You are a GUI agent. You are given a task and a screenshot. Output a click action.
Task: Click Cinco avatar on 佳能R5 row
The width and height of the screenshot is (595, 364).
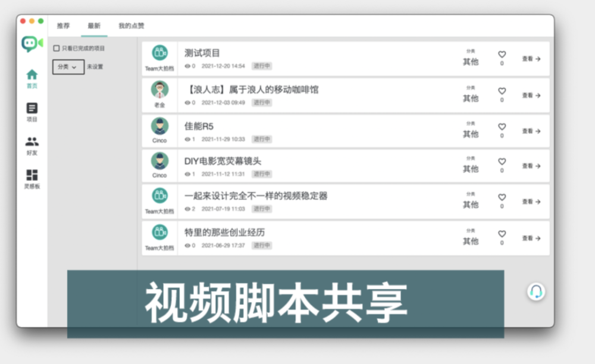click(159, 126)
